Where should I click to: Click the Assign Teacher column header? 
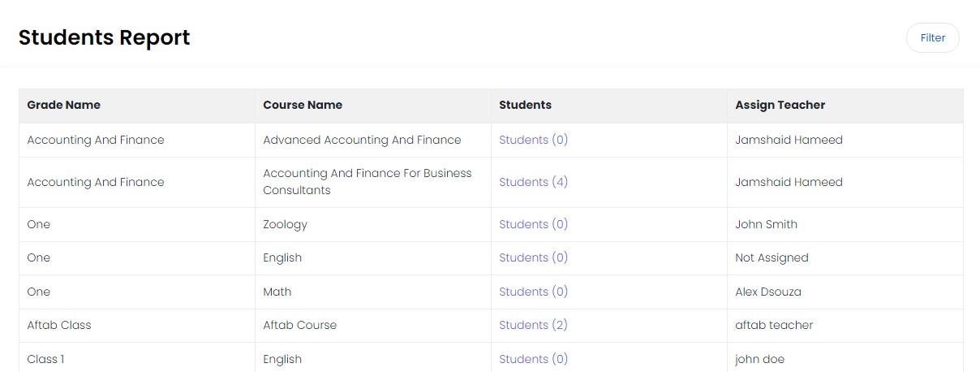coord(780,105)
